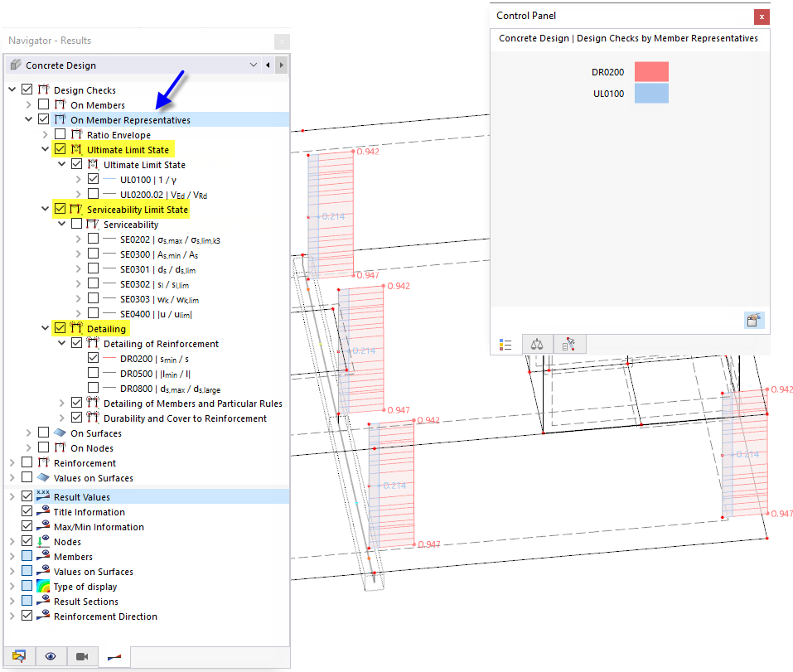Viewport: 793px width, 672px height.
Task: Click the Result Values x.xx icon
Action: coord(43,496)
